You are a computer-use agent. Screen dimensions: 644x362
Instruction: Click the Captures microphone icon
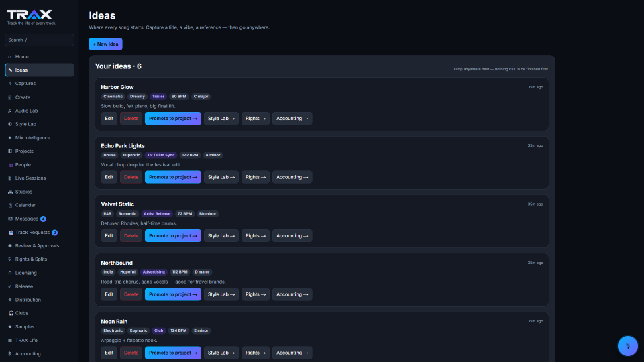(10, 84)
